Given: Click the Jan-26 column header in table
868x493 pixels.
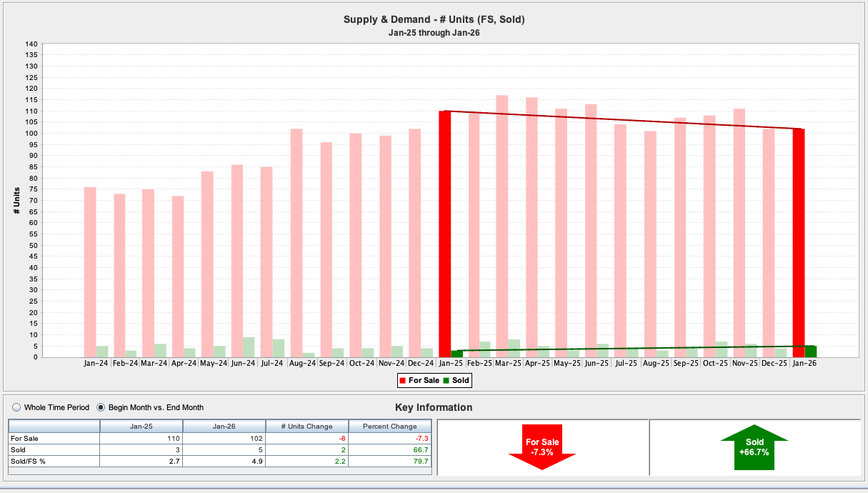Looking at the screenshot, I should pyautogui.click(x=224, y=426).
